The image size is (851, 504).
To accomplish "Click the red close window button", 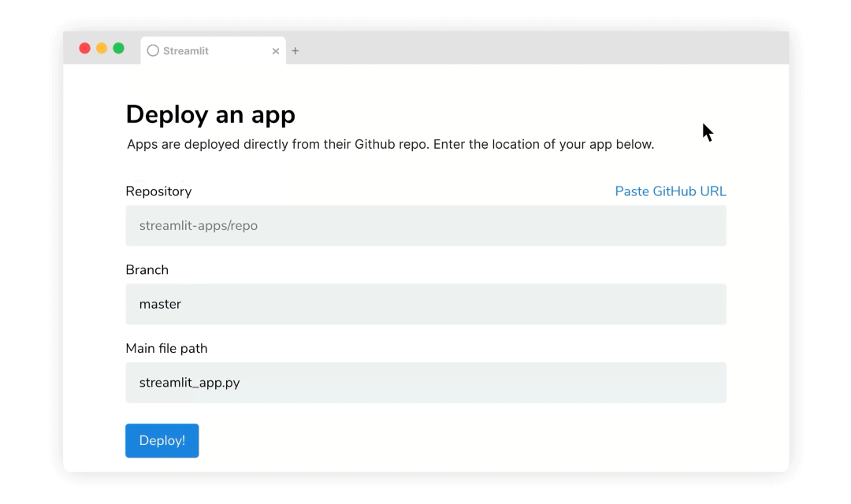I will 85,48.
